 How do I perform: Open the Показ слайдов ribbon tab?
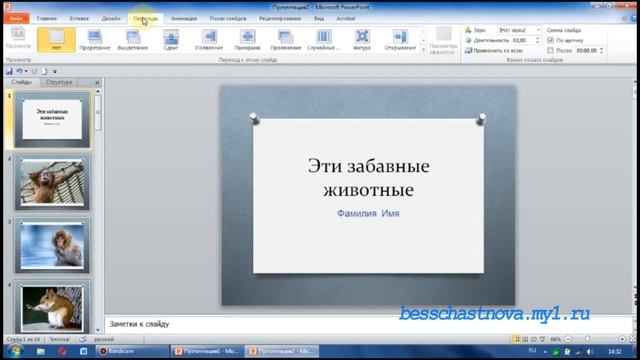click(228, 18)
